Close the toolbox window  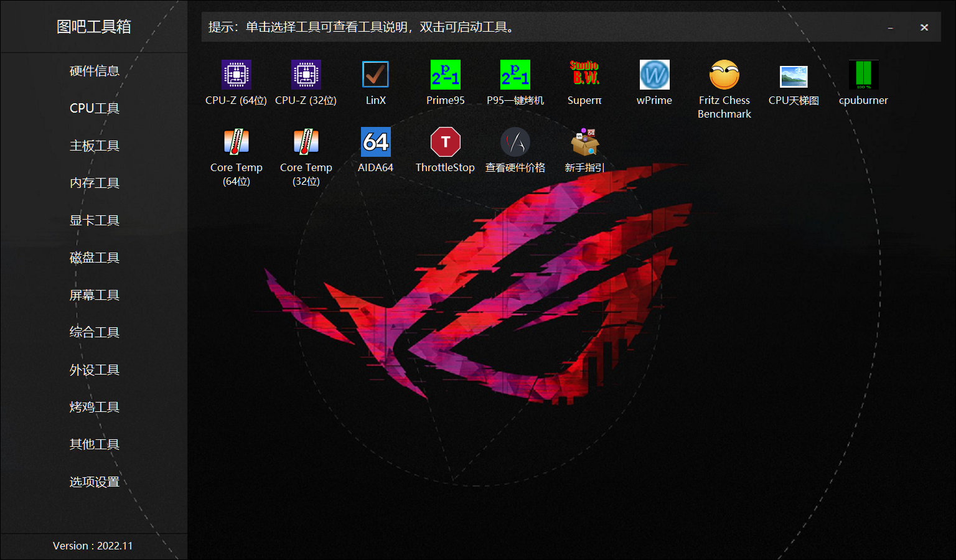[x=924, y=27]
